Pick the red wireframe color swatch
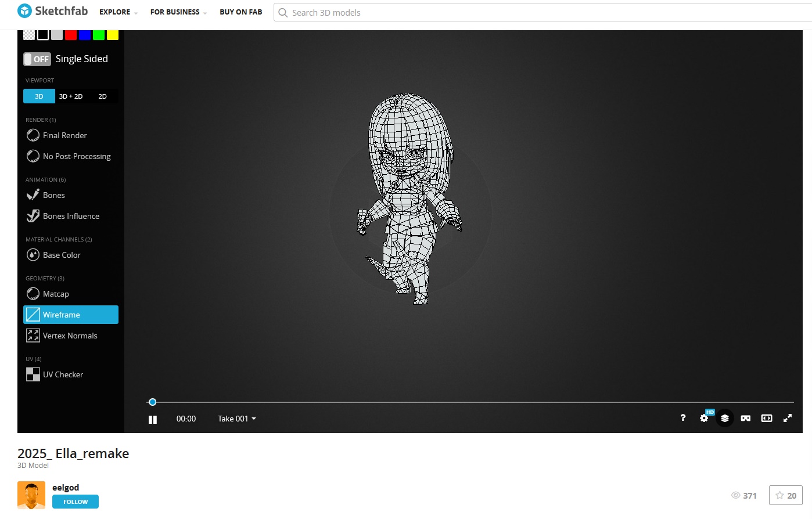Viewport: 812px width, 519px height. coord(71,35)
